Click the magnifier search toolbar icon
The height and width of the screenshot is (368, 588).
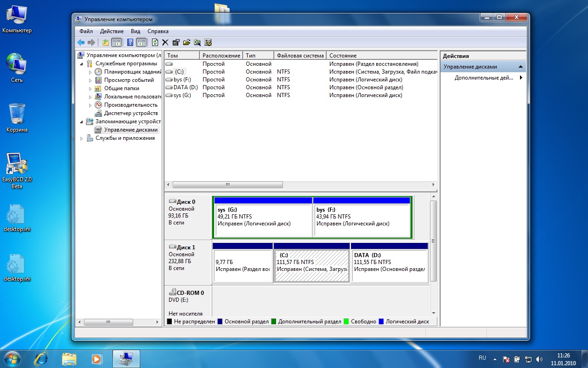tap(197, 42)
